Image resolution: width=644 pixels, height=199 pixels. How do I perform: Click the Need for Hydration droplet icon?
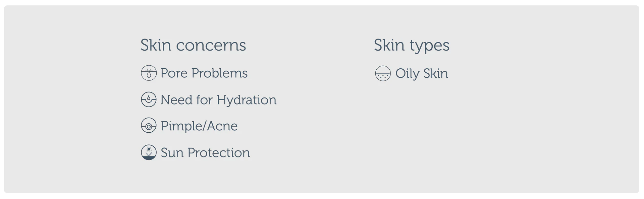tap(149, 99)
